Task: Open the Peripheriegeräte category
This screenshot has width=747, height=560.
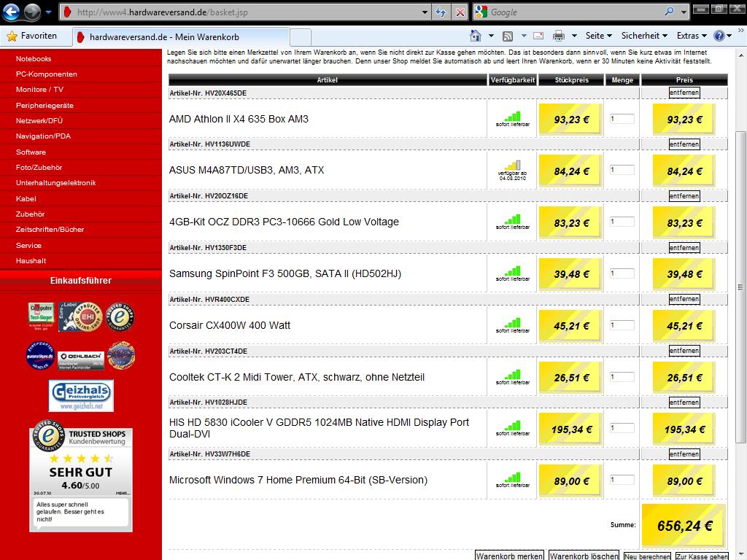Action: [x=44, y=105]
